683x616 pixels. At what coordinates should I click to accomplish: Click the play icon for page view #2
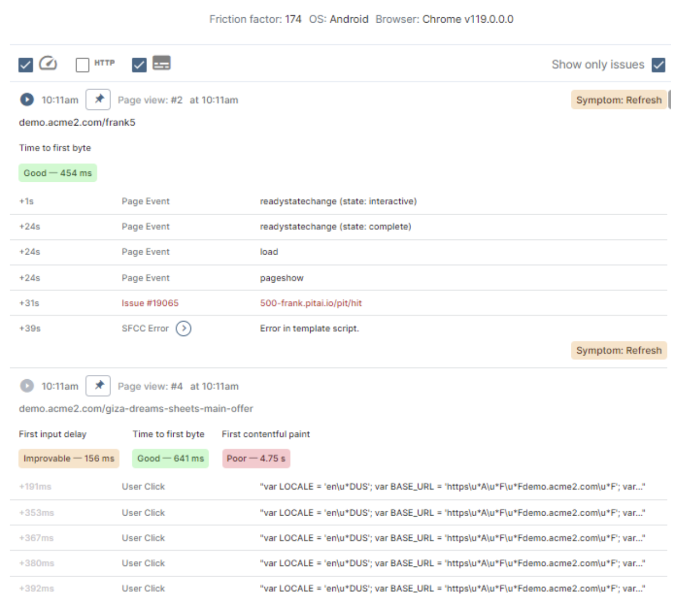click(26, 100)
